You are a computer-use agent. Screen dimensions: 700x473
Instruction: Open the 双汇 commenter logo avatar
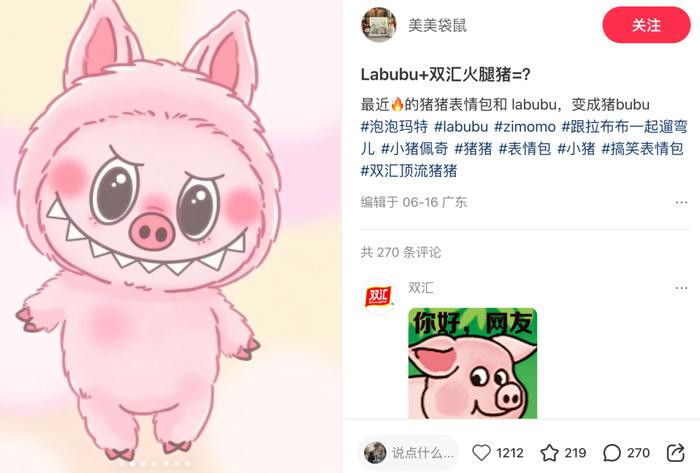pos(379,297)
